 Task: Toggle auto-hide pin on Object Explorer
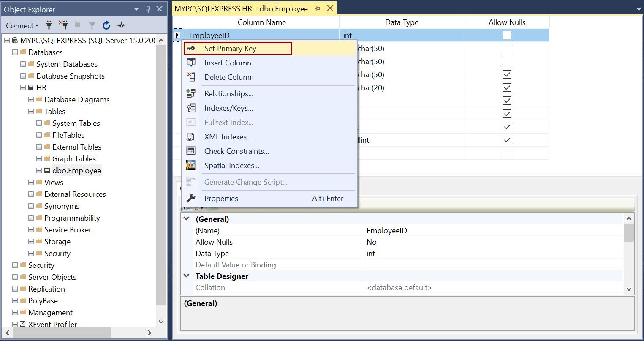tap(147, 9)
